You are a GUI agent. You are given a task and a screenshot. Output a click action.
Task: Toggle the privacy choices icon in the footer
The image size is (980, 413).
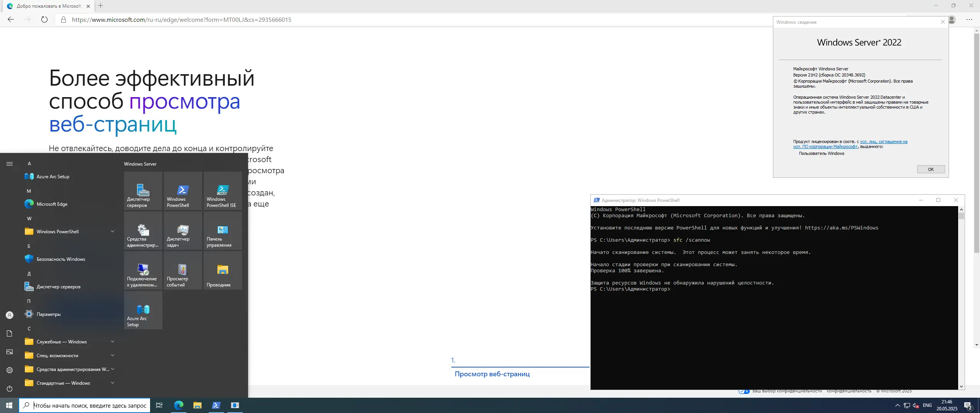[744, 391]
